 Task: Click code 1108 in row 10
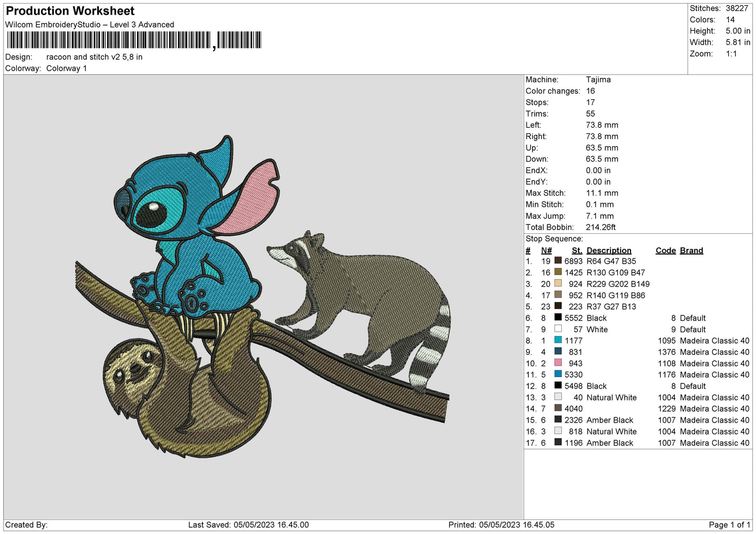667,363
